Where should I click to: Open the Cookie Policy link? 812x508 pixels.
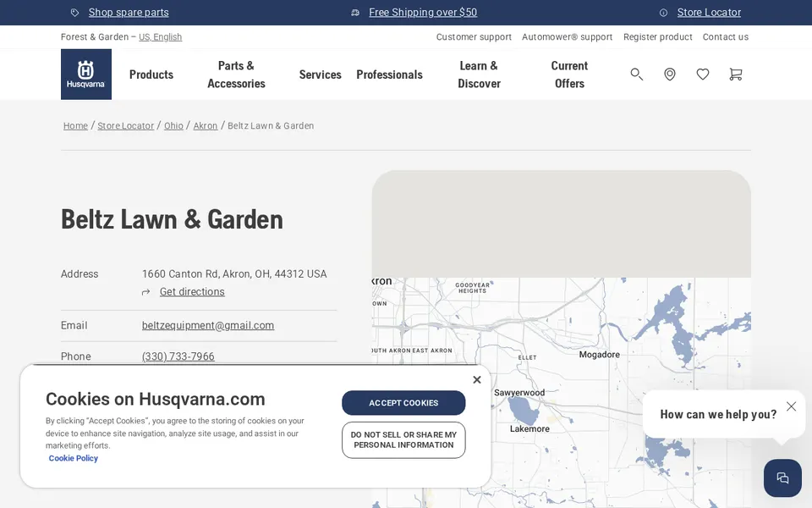click(73, 458)
